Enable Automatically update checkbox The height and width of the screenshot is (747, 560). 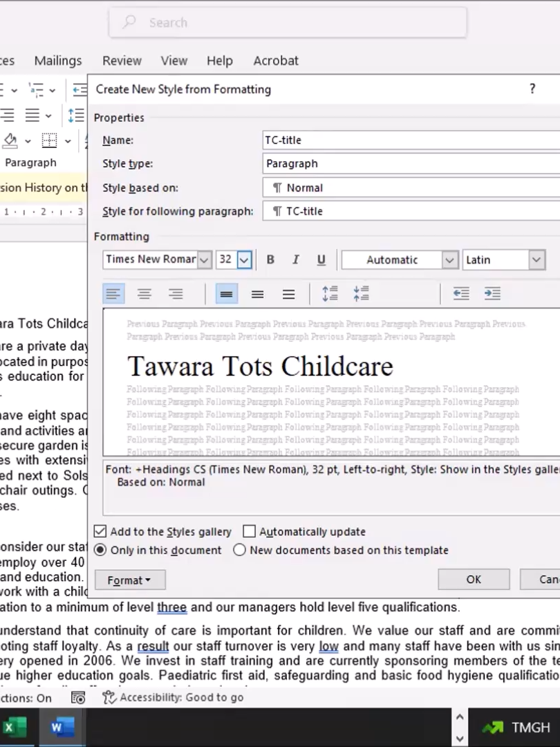pos(249,531)
